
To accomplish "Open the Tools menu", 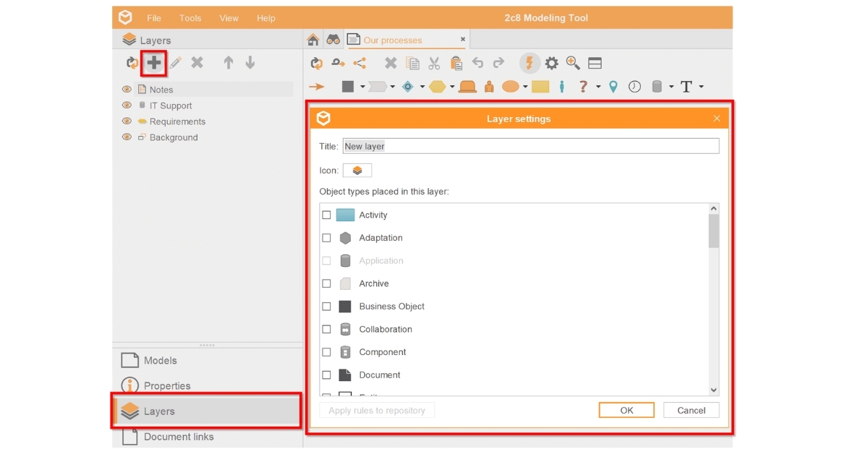I will pyautogui.click(x=190, y=18).
